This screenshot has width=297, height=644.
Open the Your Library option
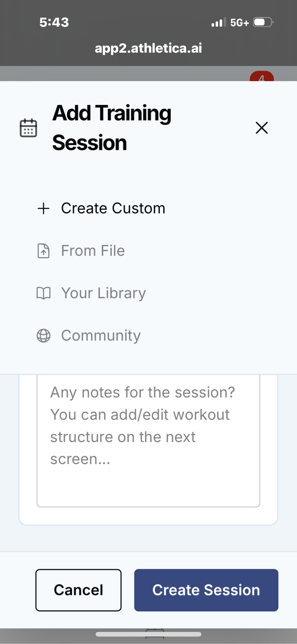click(x=103, y=293)
